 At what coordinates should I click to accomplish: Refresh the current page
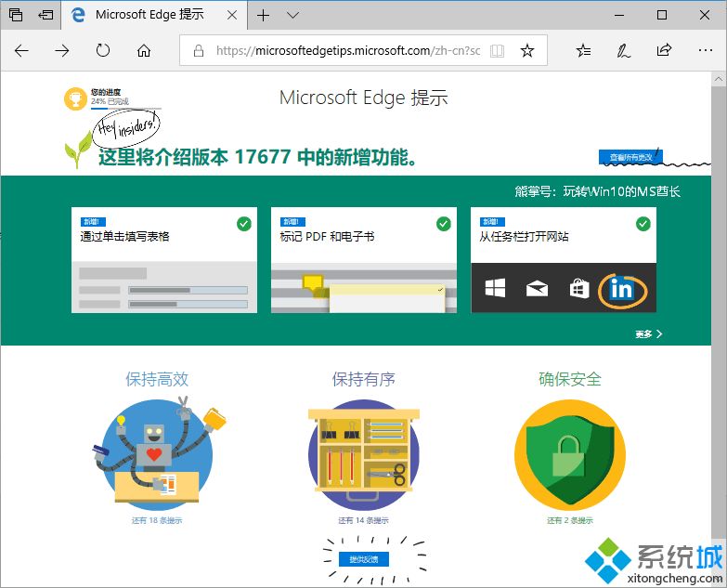[102, 50]
